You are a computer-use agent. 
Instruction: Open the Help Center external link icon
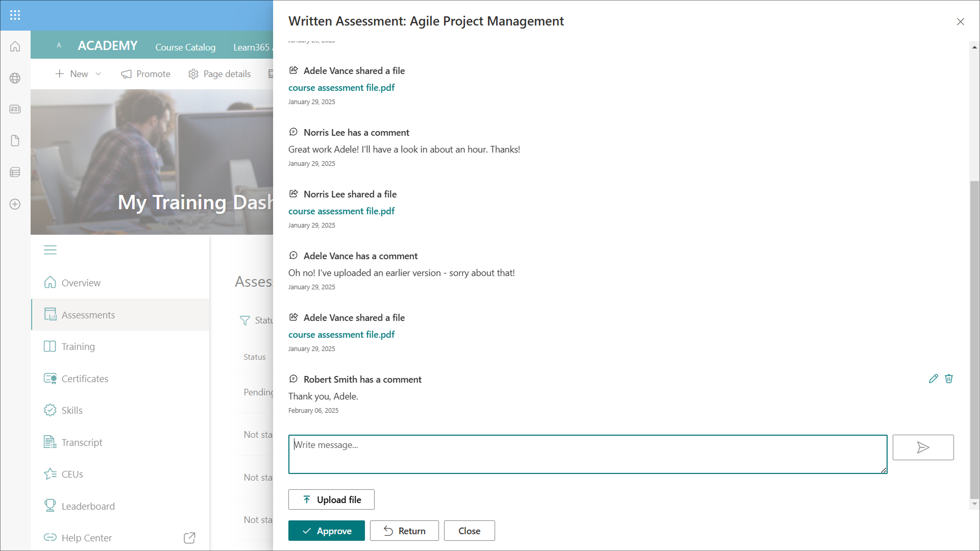click(189, 538)
